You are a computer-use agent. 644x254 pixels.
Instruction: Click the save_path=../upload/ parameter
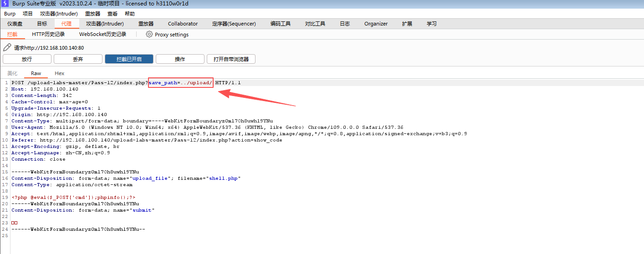point(180,83)
